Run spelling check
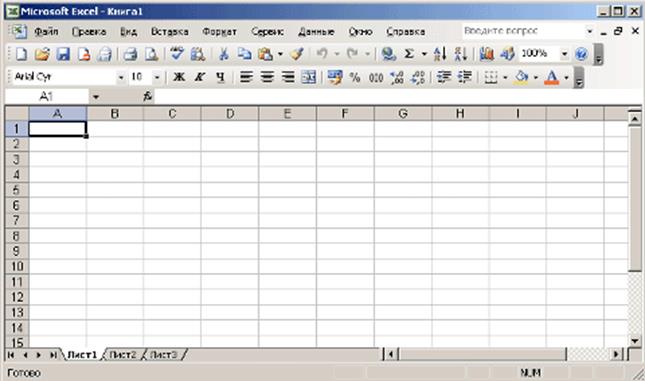Viewport: 645px width, 381px height. point(177,54)
